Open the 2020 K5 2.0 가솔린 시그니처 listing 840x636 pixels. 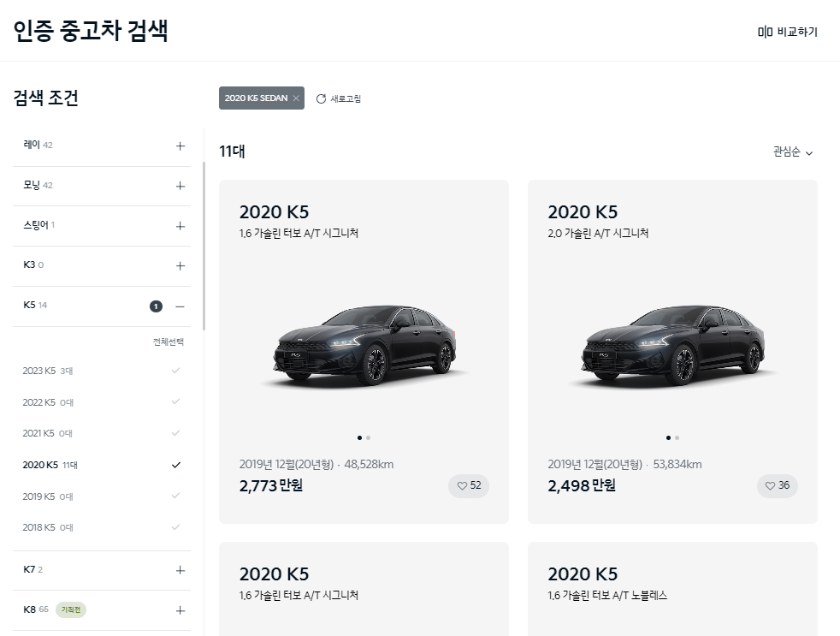click(672, 352)
